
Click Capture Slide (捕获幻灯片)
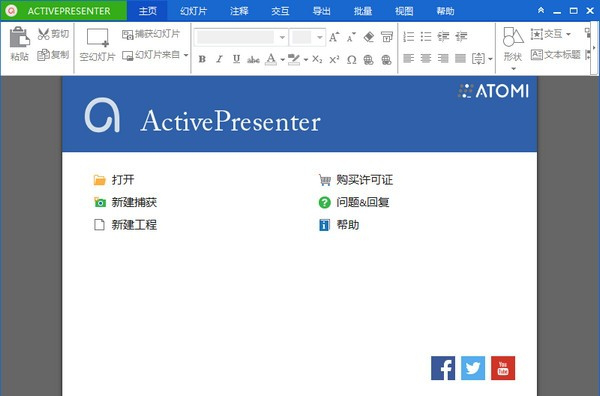coord(151,34)
